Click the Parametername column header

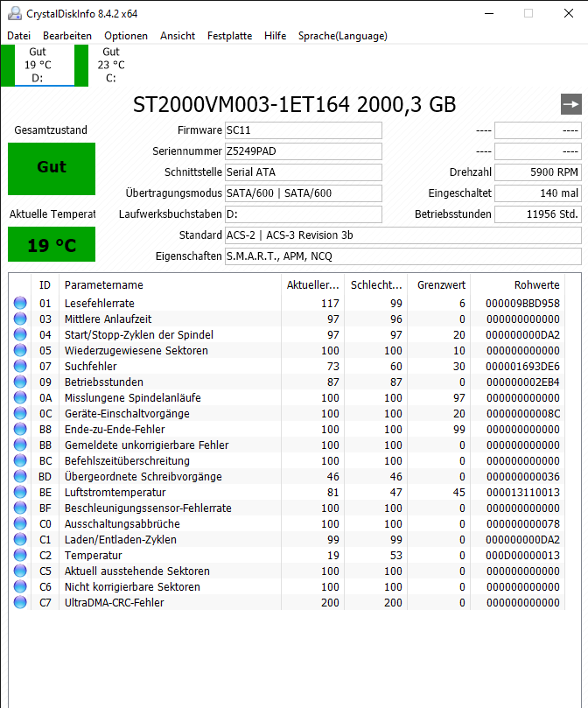point(170,285)
